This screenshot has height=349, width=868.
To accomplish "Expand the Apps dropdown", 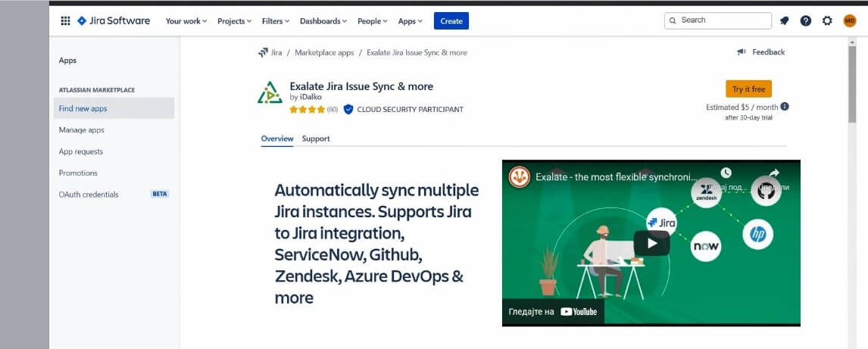I will (411, 21).
